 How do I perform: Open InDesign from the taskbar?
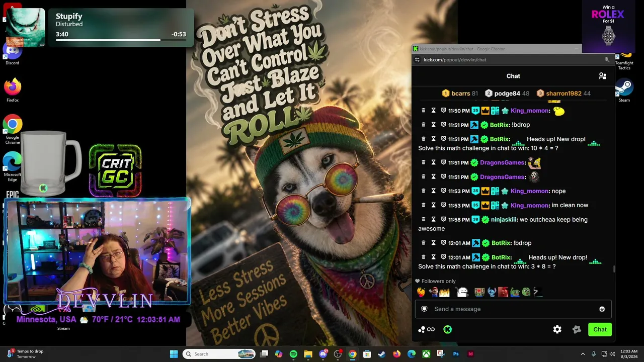pos(470,354)
